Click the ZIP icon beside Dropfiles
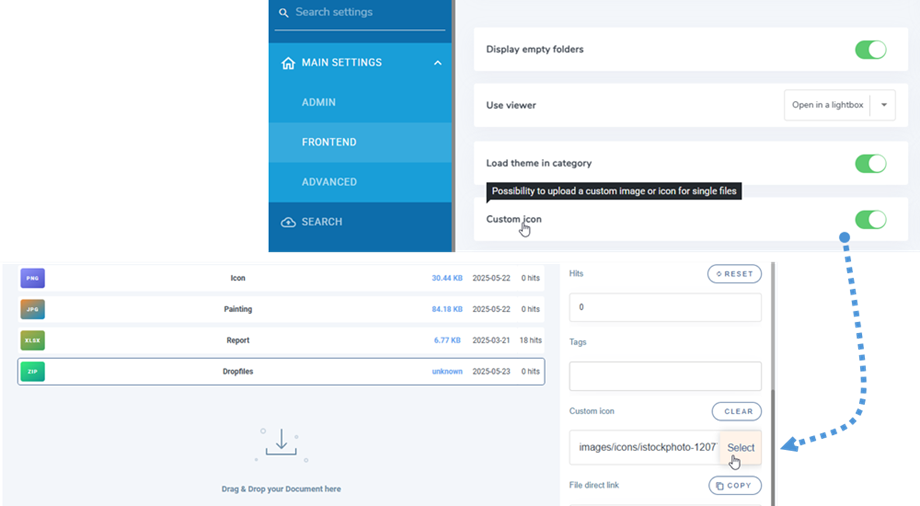 pyautogui.click(x=32, y=372)
